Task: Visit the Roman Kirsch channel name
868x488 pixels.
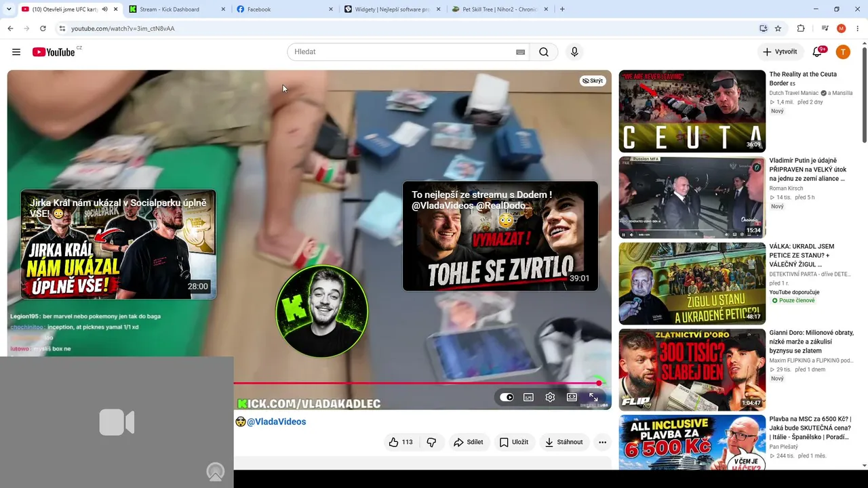Action: point(787,188)
